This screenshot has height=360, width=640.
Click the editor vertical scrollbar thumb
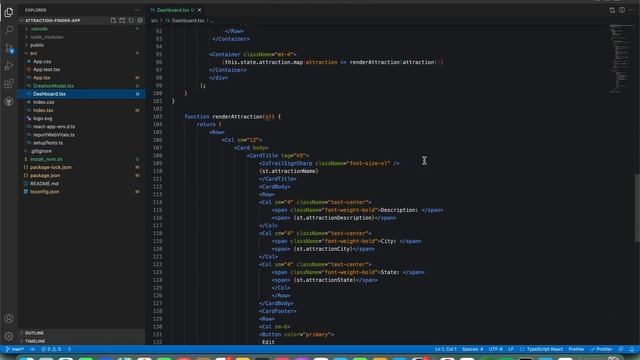click(637, 208)
